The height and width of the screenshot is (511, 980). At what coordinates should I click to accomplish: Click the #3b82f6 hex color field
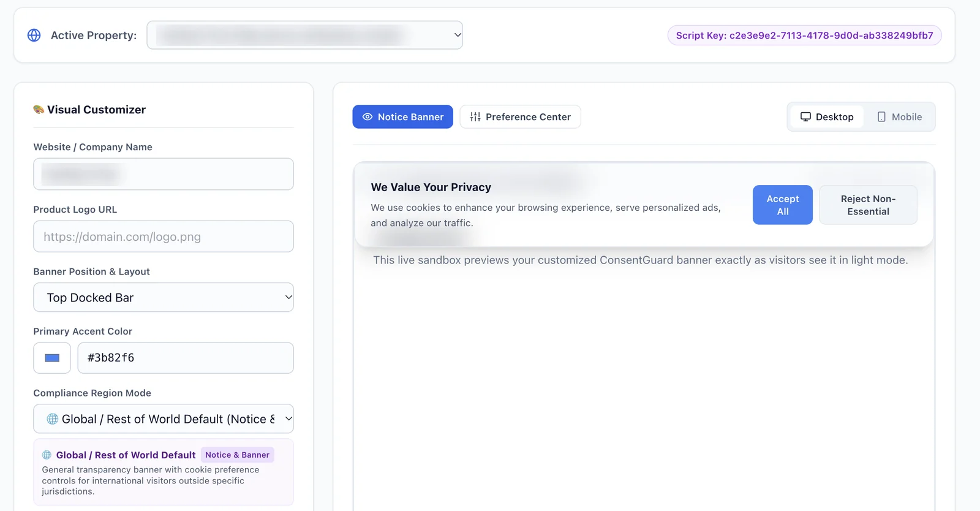186,358
